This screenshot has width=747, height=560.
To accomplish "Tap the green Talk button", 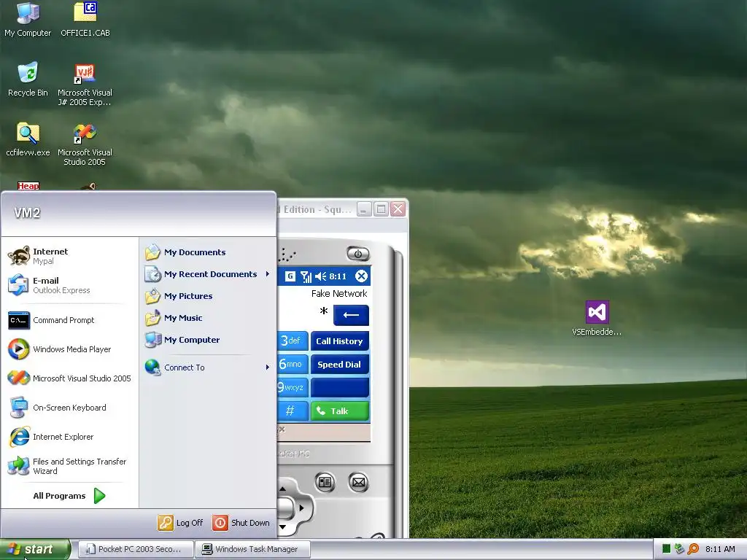I will point(340,411).
